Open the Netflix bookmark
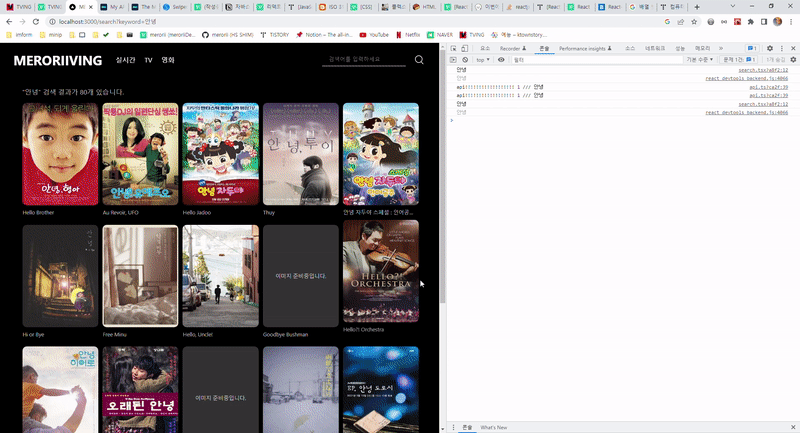 point(408,35)
